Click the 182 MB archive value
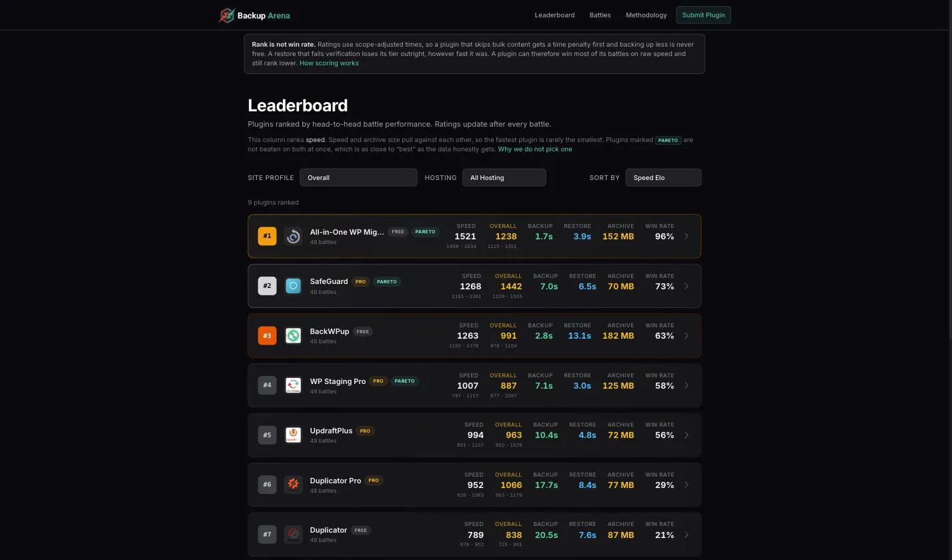The height and width of the screenshot is (560, 952). pyautogui.click(x=618, y=335)
